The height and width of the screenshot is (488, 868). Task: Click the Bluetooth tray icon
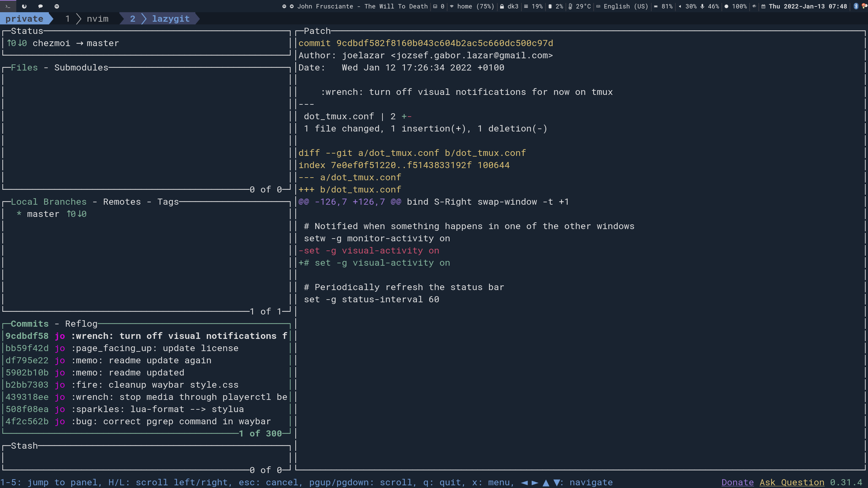point(856,6)
